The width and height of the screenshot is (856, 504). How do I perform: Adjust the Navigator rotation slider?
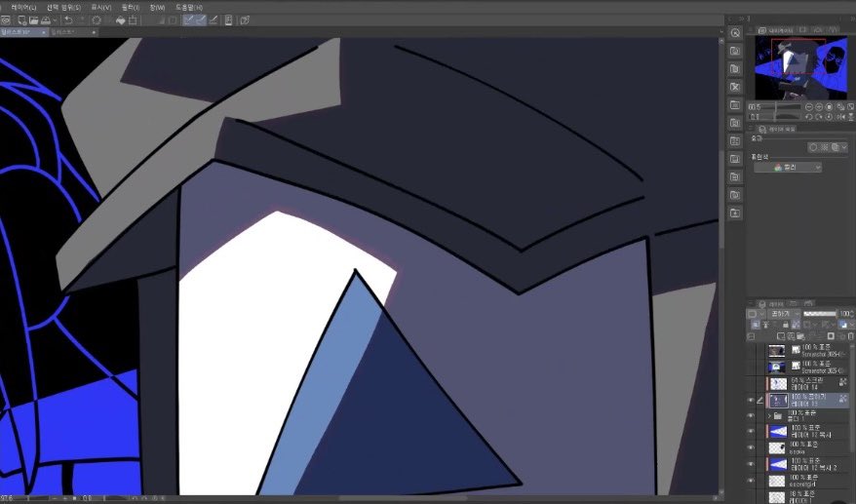click(781, 117)
